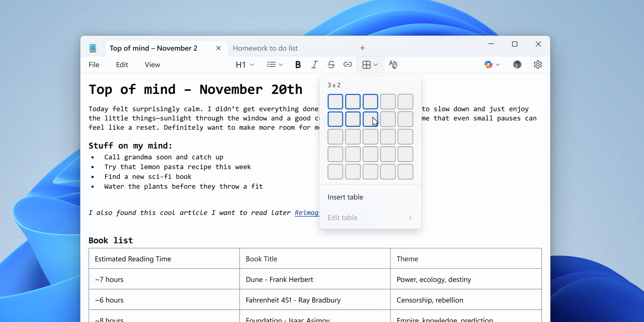Viewport: 644px width, 322px height.
Task: Switch to the Homework to do list tab
Action: tap(265, 48)
